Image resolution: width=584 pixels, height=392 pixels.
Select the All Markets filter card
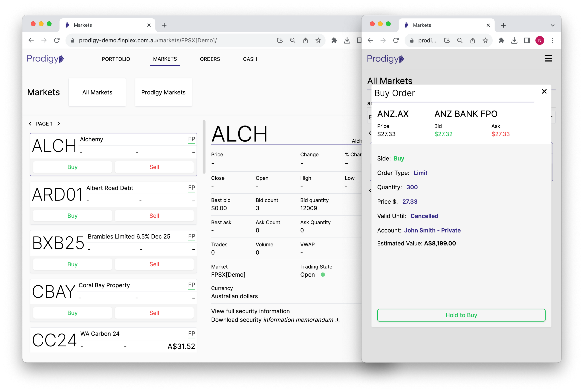[97, 93]
